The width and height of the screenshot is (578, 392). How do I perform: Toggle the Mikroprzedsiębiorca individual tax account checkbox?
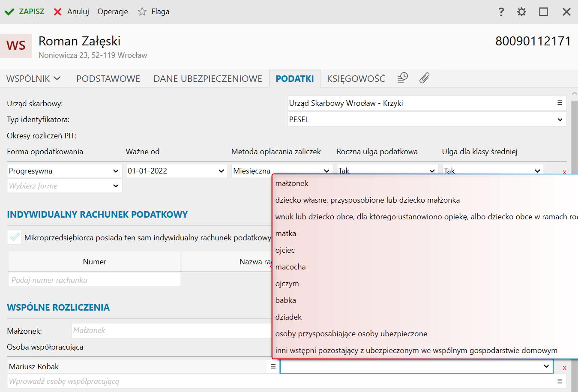pos(15,237)
